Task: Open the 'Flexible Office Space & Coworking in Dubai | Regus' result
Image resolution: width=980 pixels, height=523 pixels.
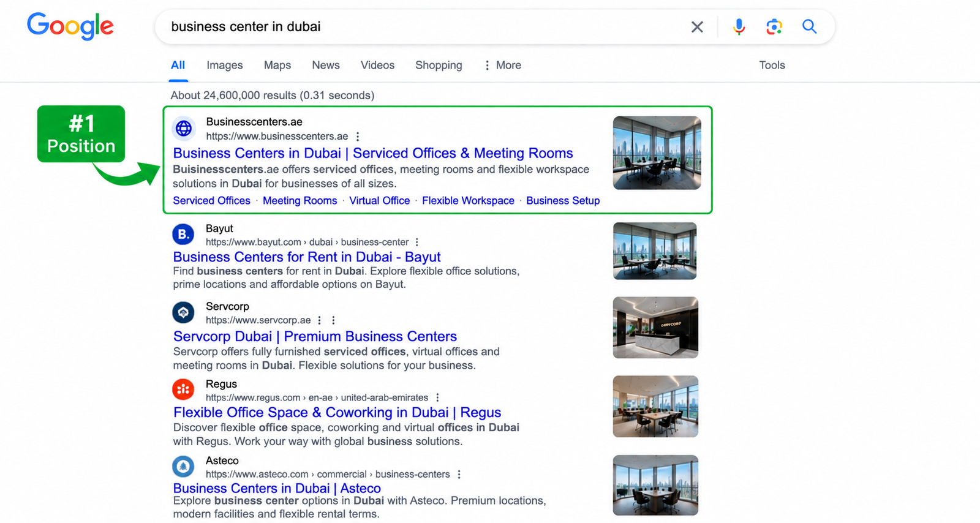Action: pos(337,412)
